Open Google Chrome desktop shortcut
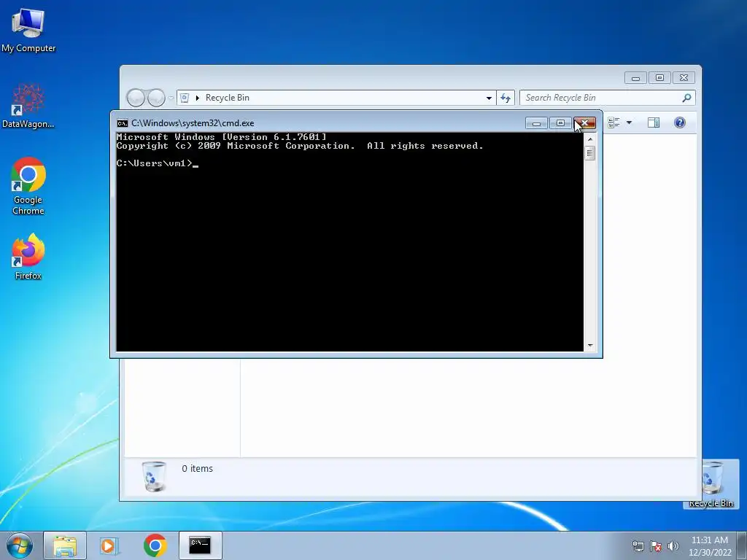The width and height of the screenshot is (747, 560). pos(28,186)
